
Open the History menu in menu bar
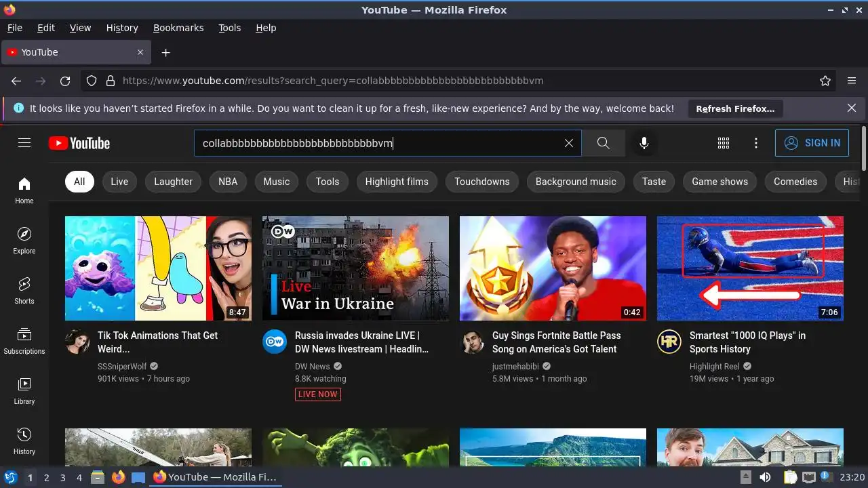point(122,28)
